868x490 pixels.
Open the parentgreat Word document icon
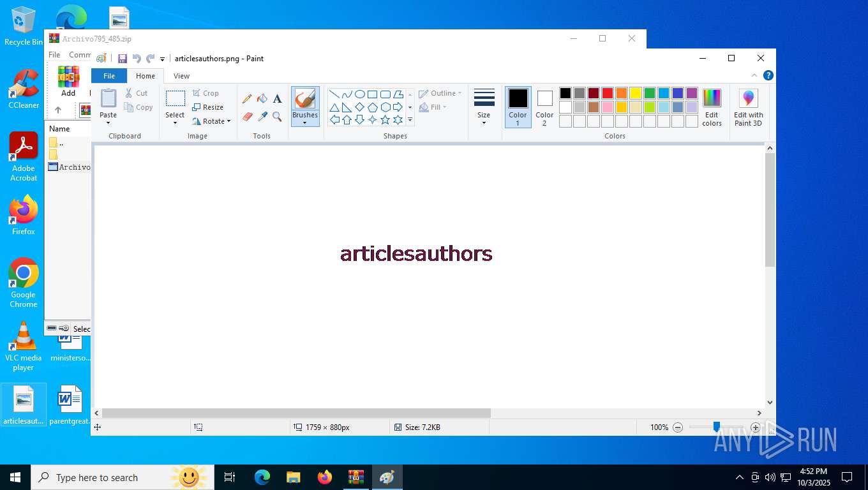pos(70,405)
